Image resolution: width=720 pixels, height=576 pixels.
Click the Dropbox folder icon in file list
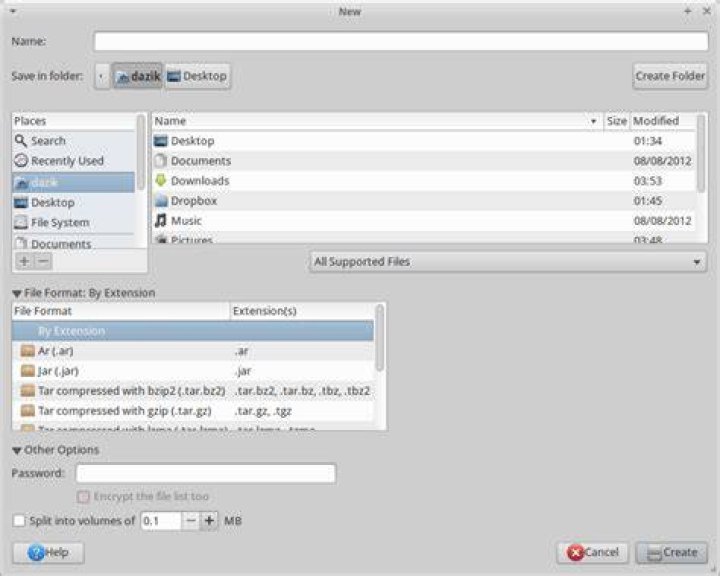click(161, 201)
